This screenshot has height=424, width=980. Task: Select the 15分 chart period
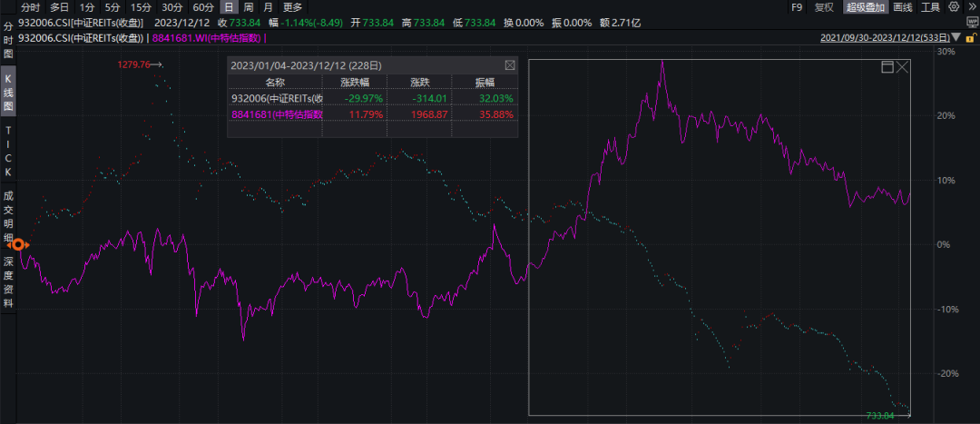[140, 7]
